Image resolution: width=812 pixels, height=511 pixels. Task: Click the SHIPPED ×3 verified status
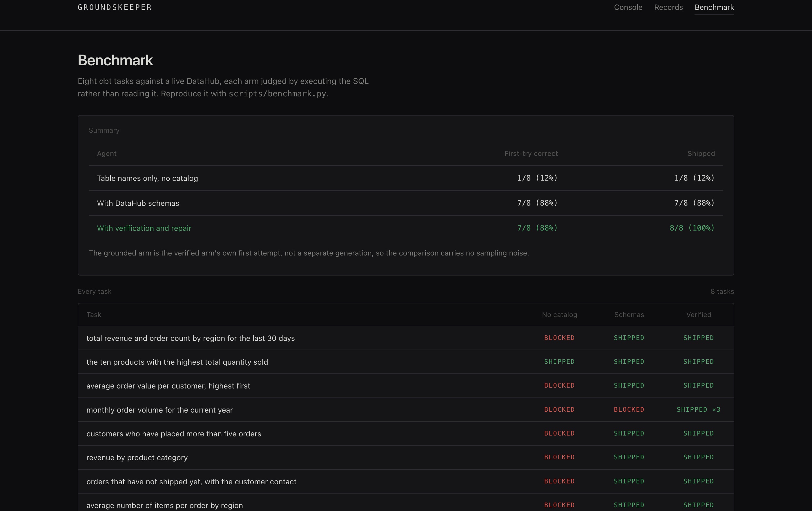coord(698,410)
